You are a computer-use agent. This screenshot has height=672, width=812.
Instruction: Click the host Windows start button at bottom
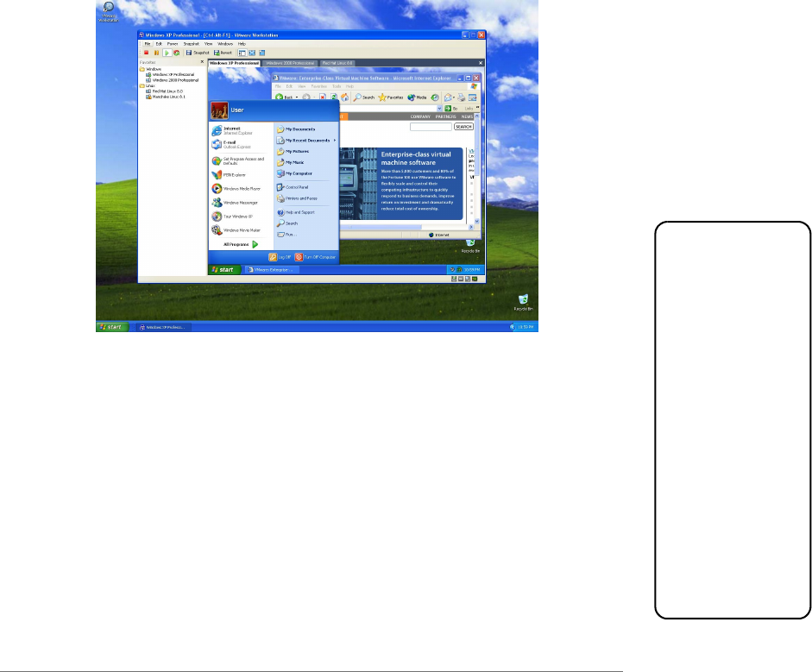112,327
